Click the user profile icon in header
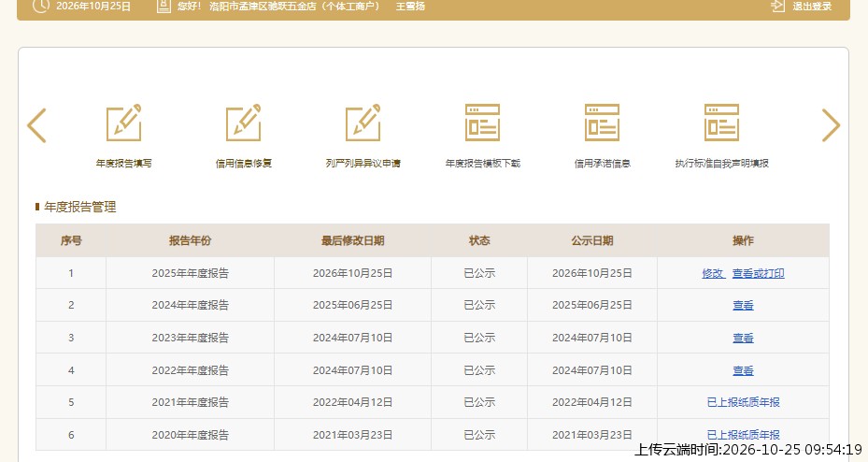The height and width of the screenshot is (462, 868). 163,7
